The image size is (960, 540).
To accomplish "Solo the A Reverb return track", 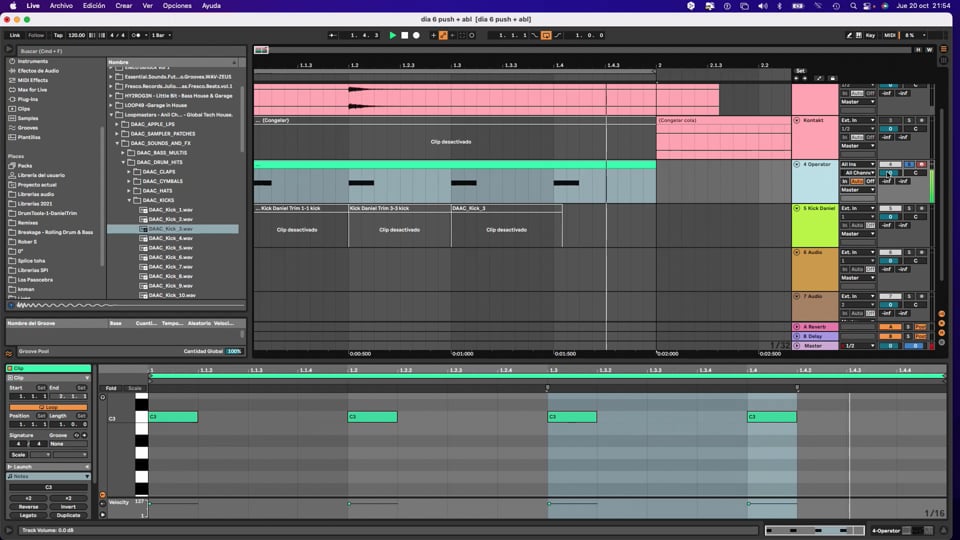I will tap(909, 327).
